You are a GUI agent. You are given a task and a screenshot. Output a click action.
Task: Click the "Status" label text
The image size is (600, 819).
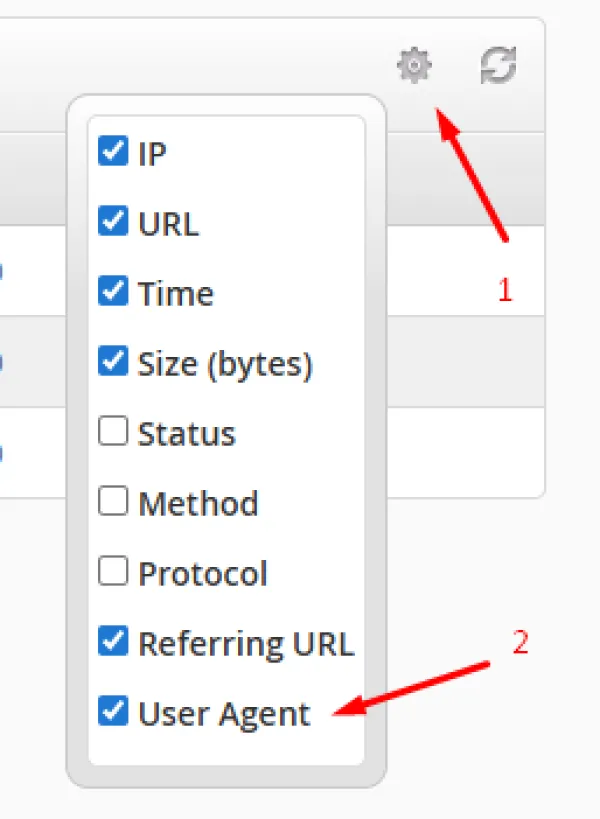click(187, 434)
